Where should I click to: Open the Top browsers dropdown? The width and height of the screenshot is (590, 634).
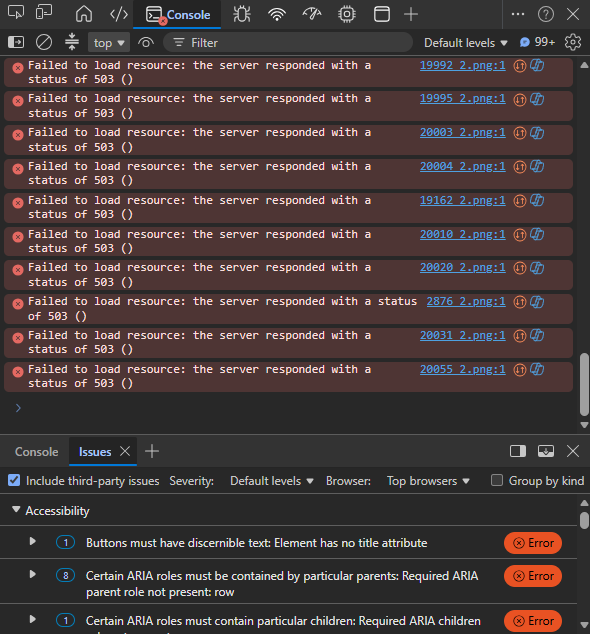coord(428,481)
